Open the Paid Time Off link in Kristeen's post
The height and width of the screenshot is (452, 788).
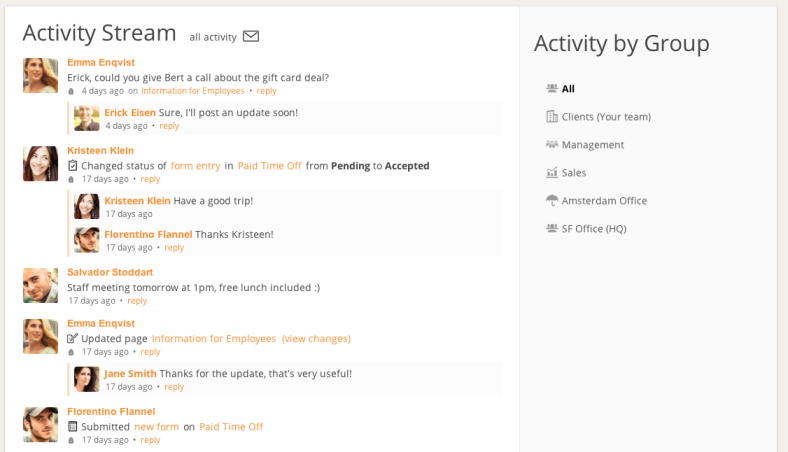click(269, 166)
